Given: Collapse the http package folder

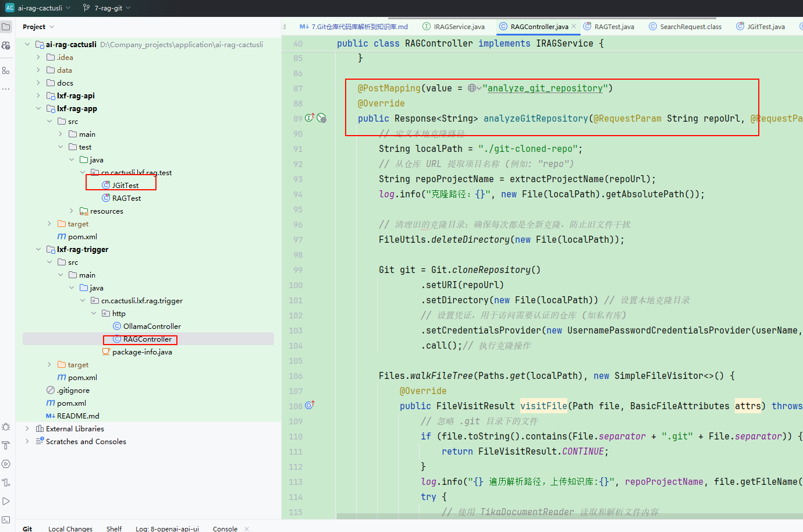Looking at the screenshot, I should 94,313.
